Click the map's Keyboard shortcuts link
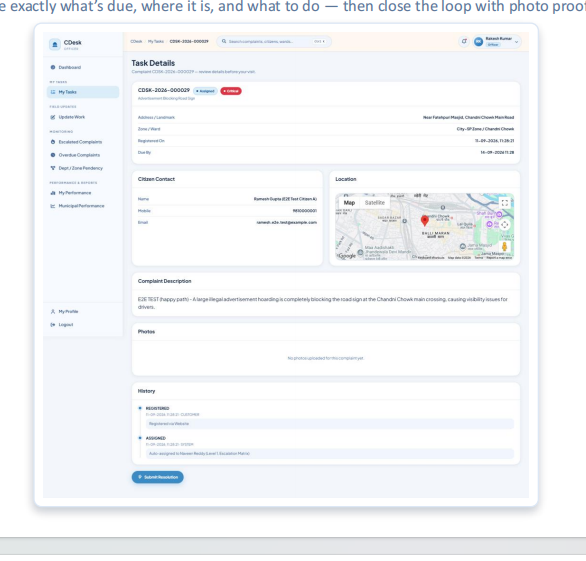586x561 pixels. pyautogui.click(x=431, y=258)
